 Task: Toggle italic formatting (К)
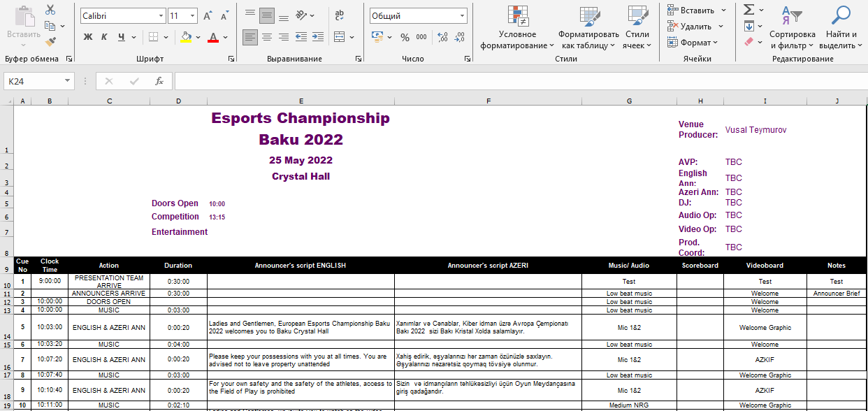[104, 37]
